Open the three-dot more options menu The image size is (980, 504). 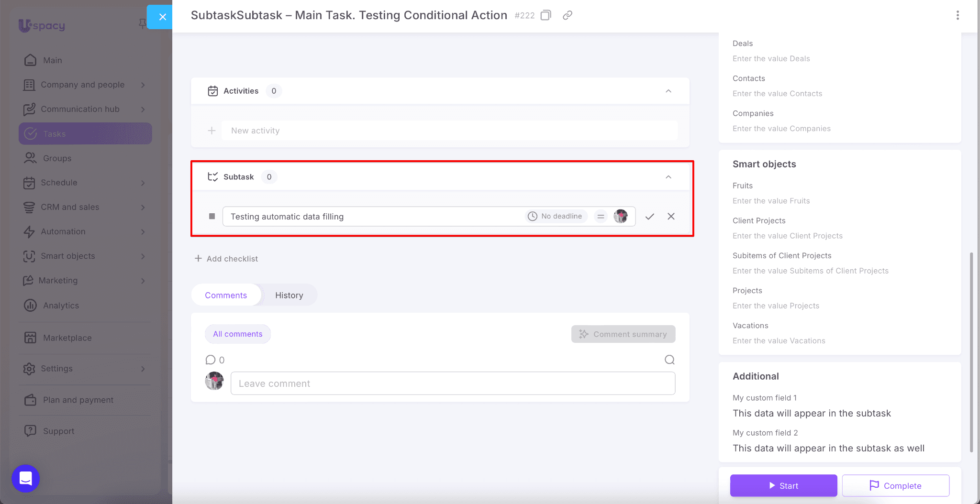pos(958,15)
